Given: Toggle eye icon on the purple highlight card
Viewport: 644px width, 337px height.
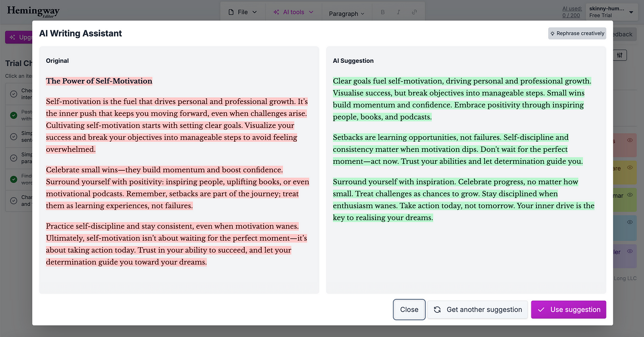Looking at the screenshot, I should (630, 251).
